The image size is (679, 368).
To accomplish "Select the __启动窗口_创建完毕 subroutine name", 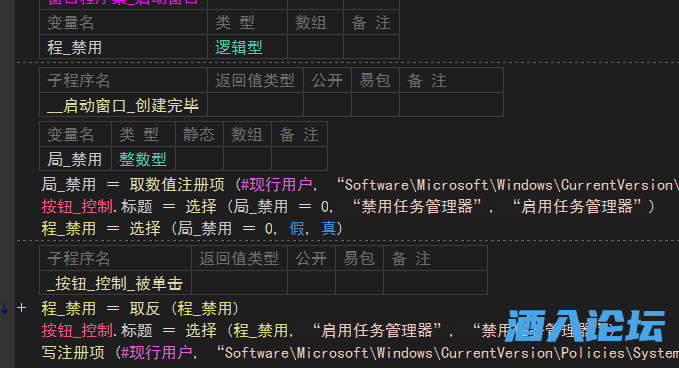I will 123,105.
